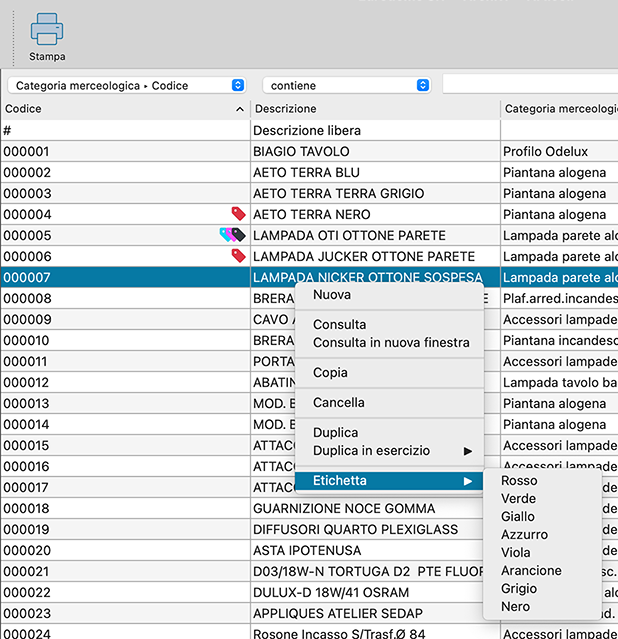The width and height of the screenshot is (618, 639).
Task: Set the label to Nero
Action: (516, 607)
